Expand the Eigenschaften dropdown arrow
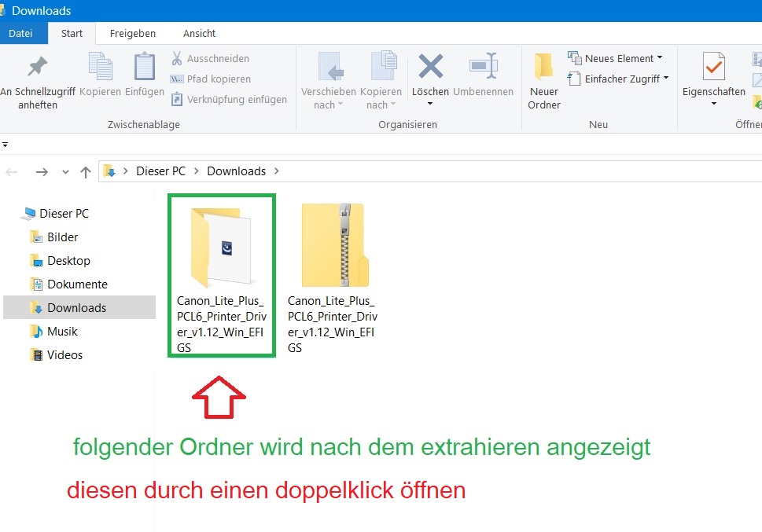Viewport: 762px width, 532px height. coord(714,104)
